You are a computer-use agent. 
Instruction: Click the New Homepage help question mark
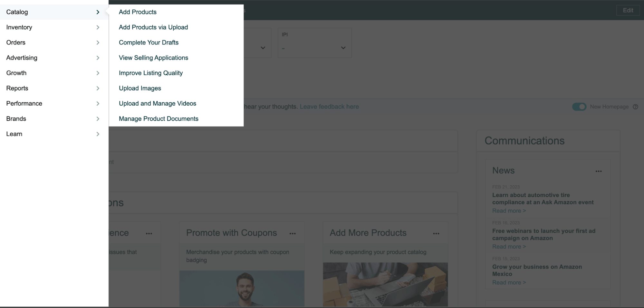pos(636,107)
